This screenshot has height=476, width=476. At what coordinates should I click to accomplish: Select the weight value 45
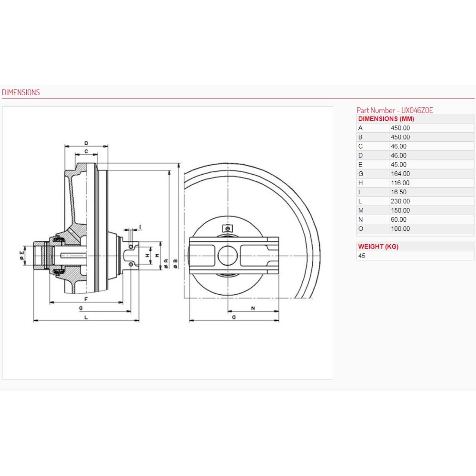361,256
